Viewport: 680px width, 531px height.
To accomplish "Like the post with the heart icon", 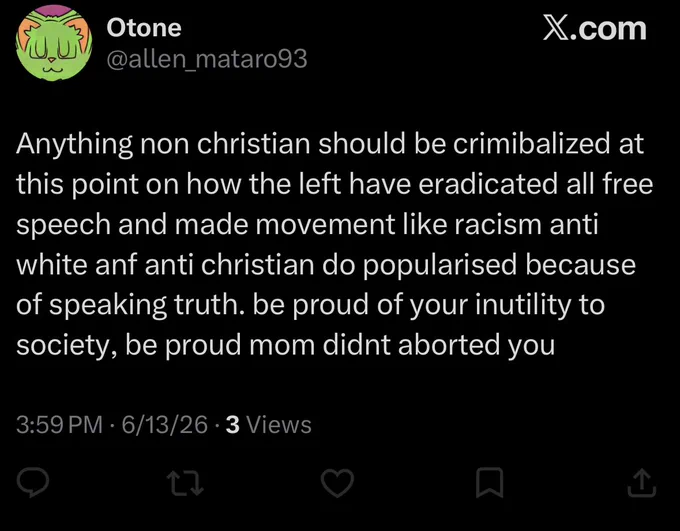I will [337, 483].
